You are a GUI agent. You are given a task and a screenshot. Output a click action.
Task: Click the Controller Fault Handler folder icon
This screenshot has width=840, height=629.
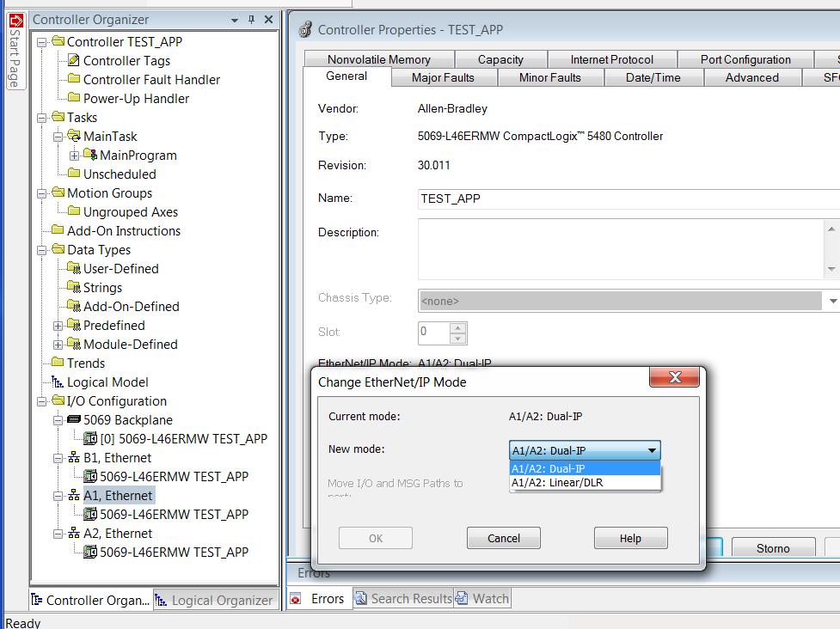coord(75,79)
